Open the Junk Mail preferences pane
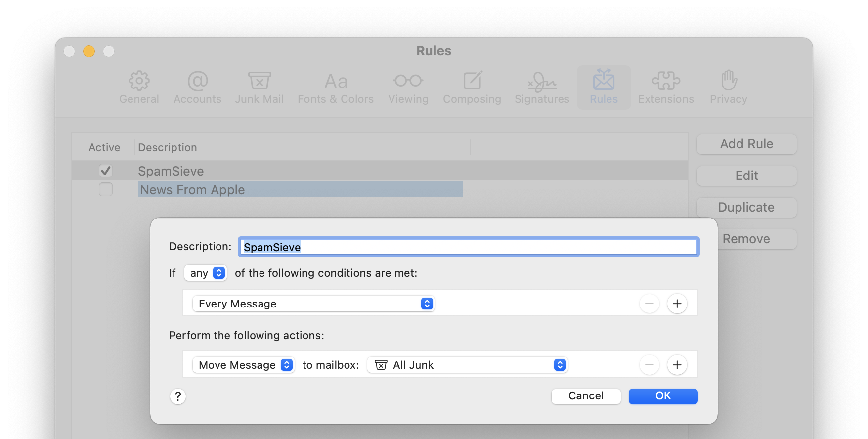Screen dimensions: 868x439 (x=259, y=88)
